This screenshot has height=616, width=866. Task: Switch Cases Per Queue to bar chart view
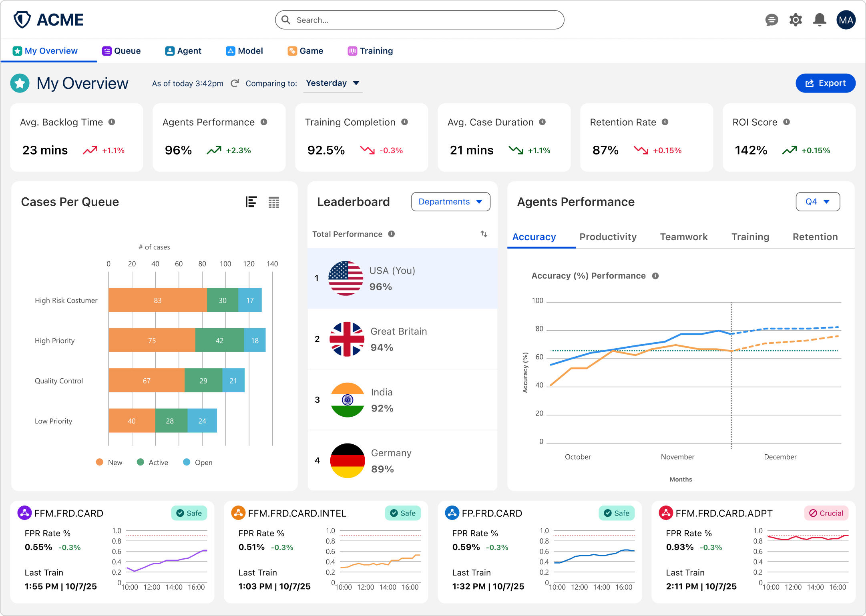(251, 202)
